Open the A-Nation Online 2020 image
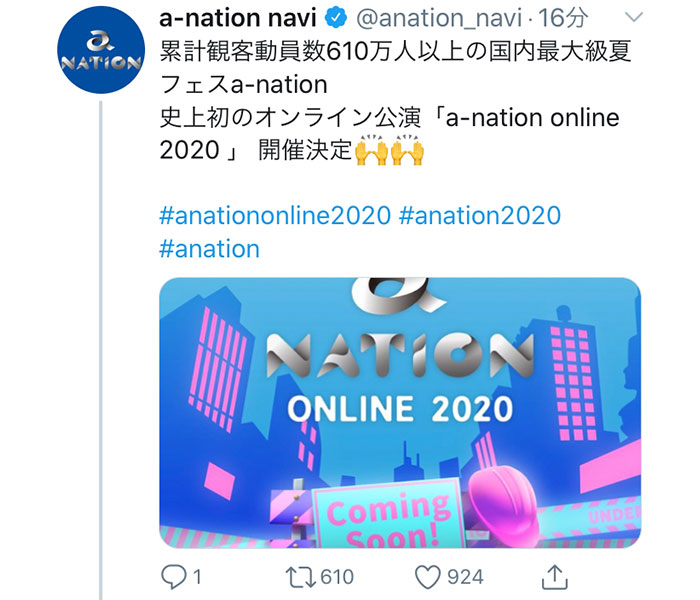Screen dimensions: 700x600 [400, 412]
